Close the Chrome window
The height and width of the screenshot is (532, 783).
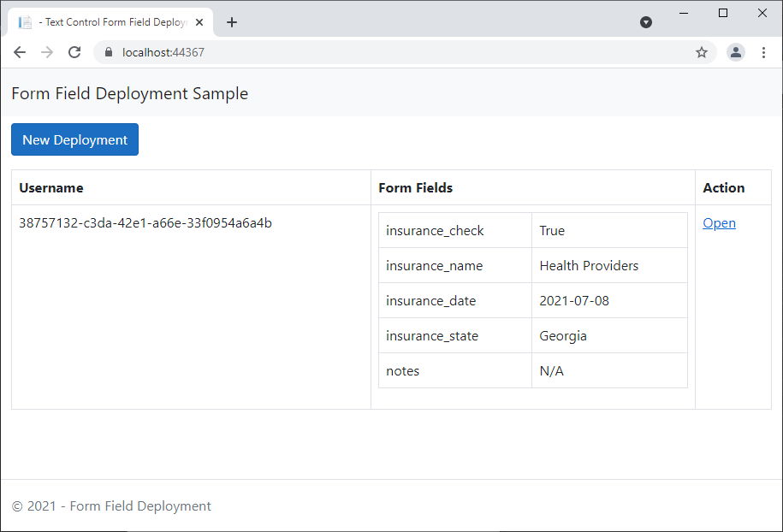pos(762,13)
